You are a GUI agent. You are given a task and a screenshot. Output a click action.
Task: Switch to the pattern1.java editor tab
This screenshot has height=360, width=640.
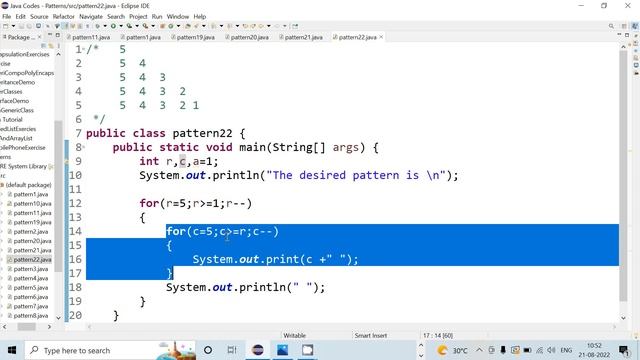[140, 37]
